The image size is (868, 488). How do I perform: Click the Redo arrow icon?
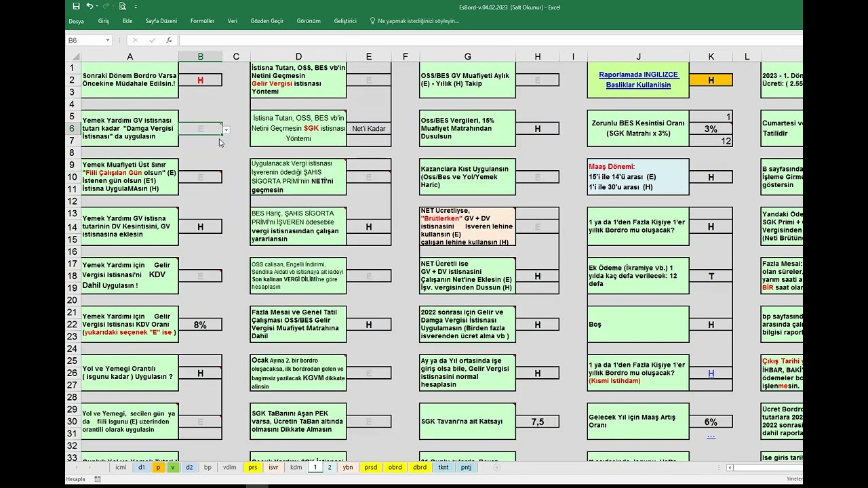tap(106, 6)
